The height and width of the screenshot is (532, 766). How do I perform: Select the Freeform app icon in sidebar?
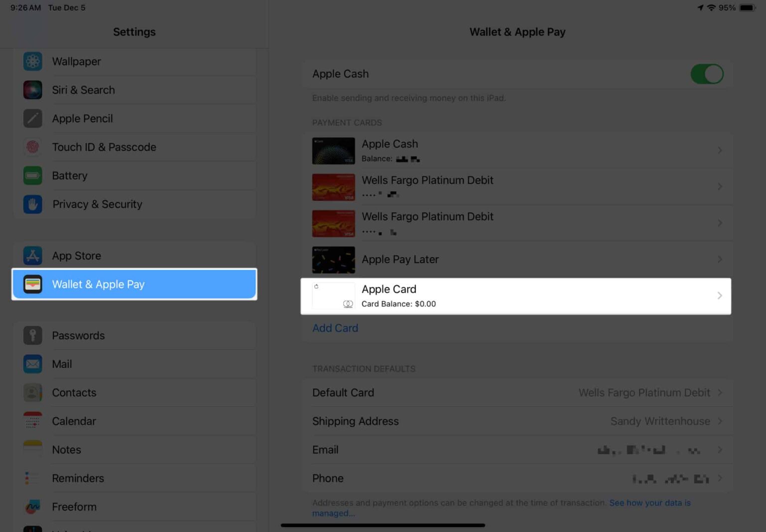32,507
